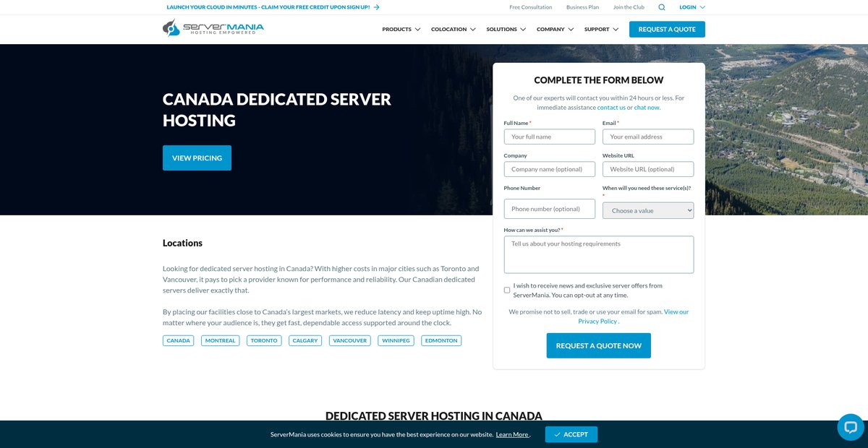Expand the PRODUCTS menu
Screen dimensions: 868x448
pyautogui.click(x=401, y=30)
